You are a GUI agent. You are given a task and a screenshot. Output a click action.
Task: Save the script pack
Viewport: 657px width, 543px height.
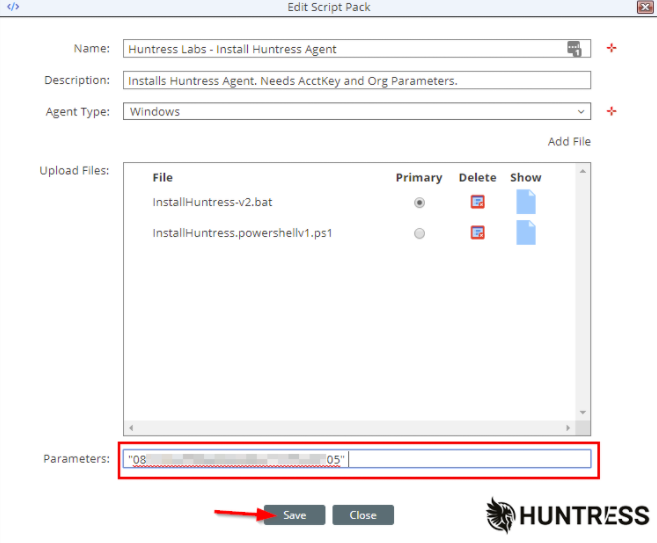[295, 515]
